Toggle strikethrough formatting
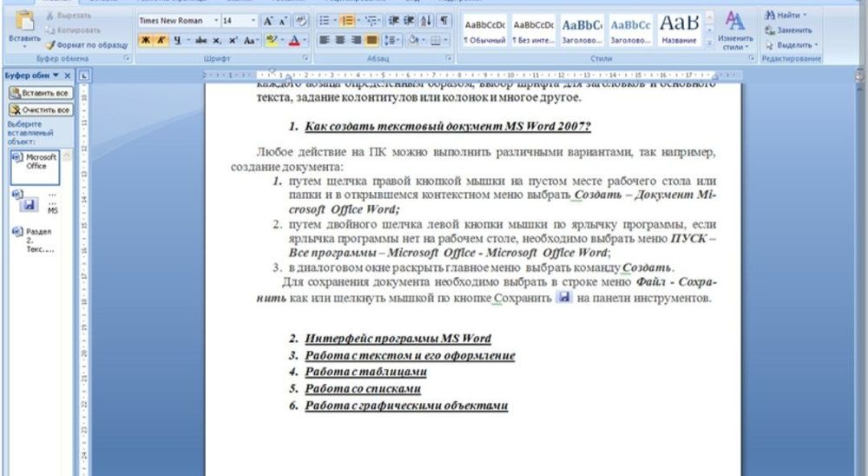 [201, 41]
